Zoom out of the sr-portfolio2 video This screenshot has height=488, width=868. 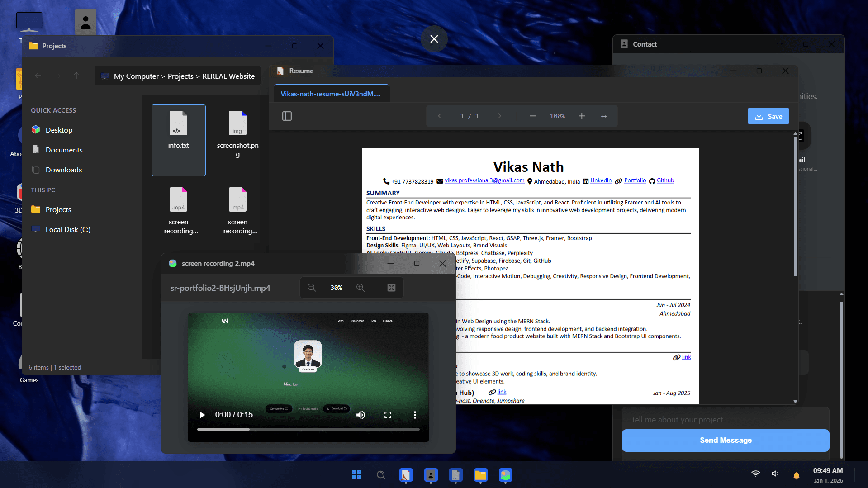(312, 287)
